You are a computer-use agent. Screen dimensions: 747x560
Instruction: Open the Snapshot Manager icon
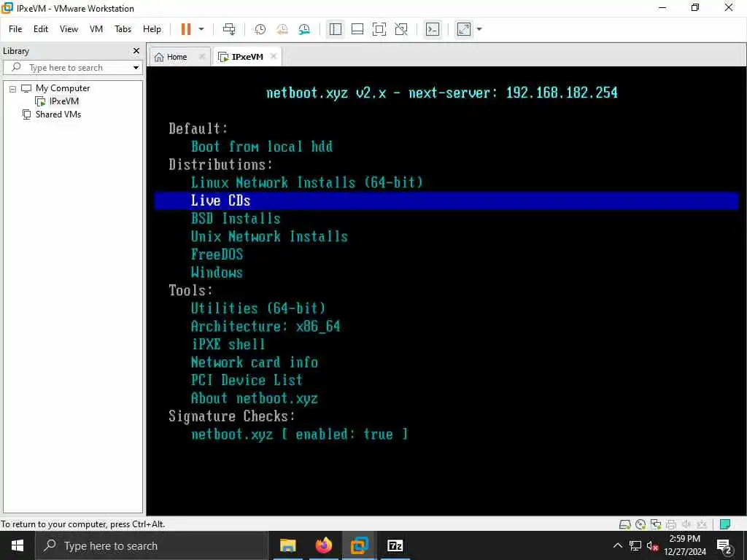click(304, 29)
